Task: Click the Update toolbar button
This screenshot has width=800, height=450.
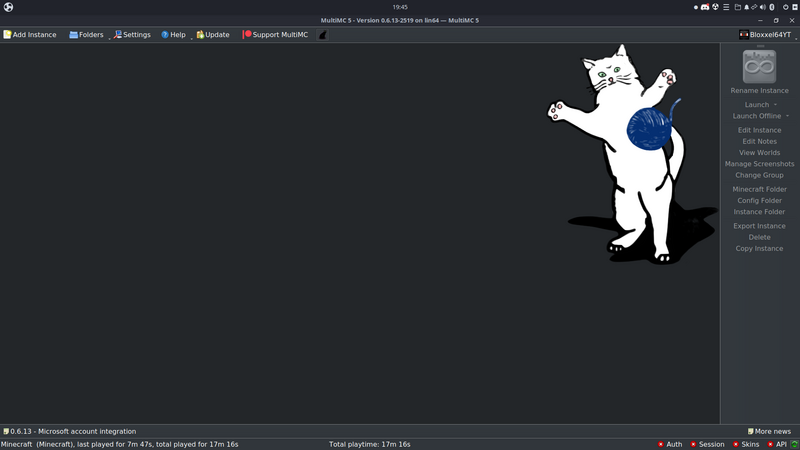Action: tap(213, 35)
